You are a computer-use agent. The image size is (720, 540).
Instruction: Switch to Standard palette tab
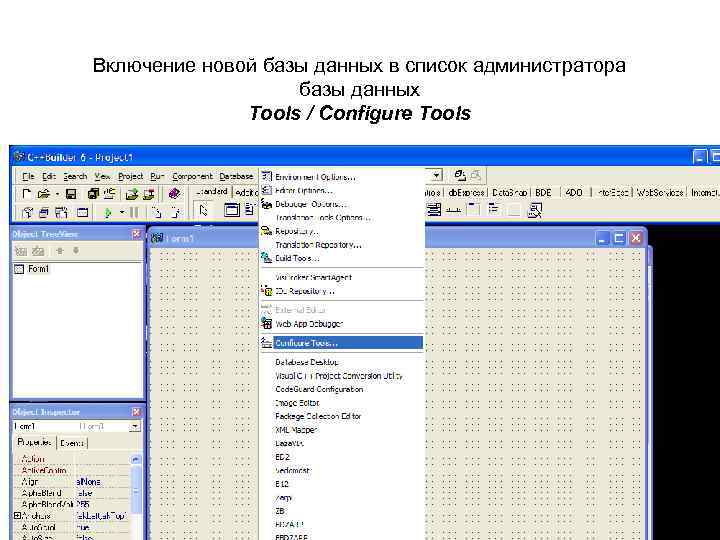click(212, 191)
